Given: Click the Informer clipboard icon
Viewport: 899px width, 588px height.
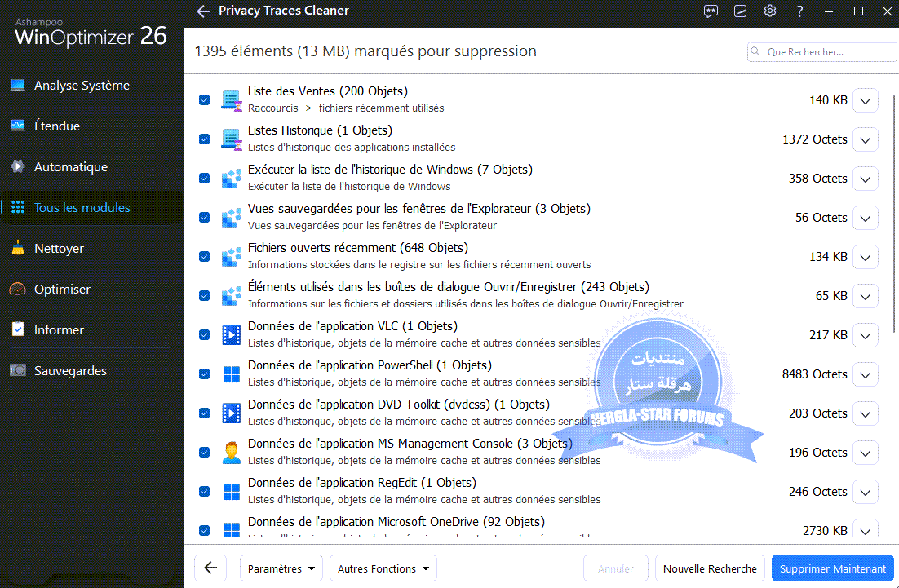Looking at the screenshot, I should (18, 329).
